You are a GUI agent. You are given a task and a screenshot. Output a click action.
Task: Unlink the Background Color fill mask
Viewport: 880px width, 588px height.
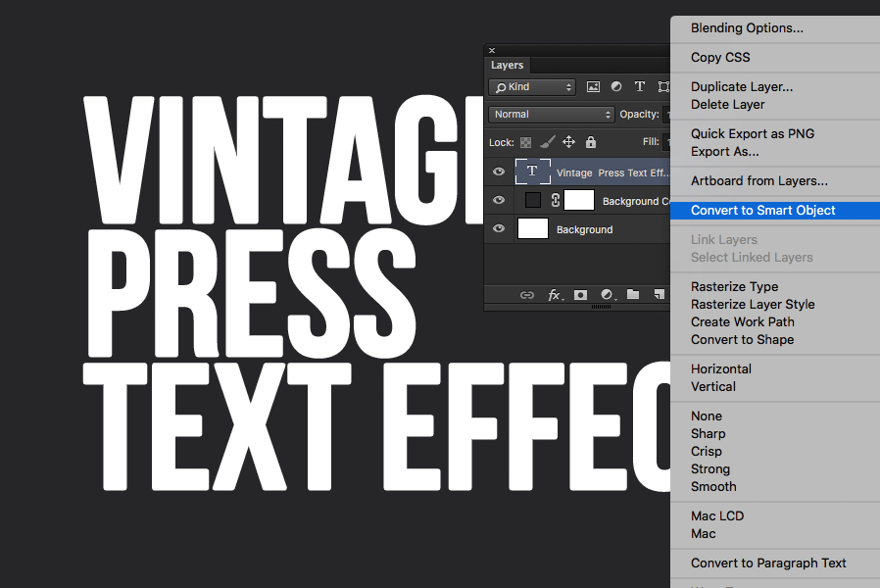[555, 199]
